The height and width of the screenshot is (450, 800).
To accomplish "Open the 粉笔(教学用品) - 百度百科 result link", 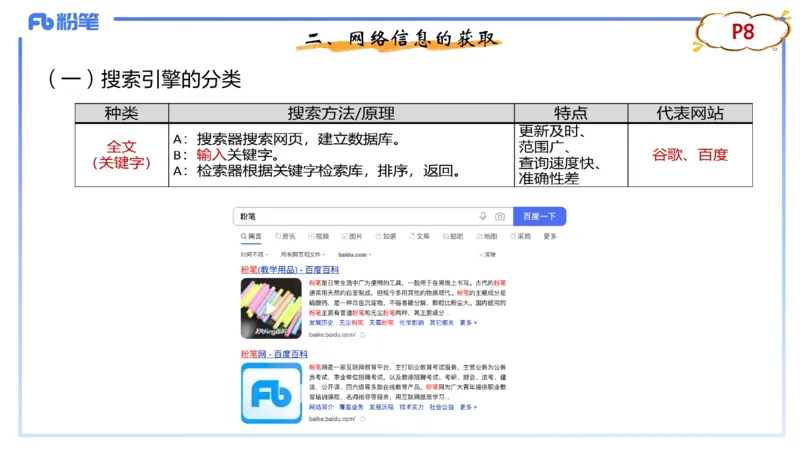I will pos(290,270).
